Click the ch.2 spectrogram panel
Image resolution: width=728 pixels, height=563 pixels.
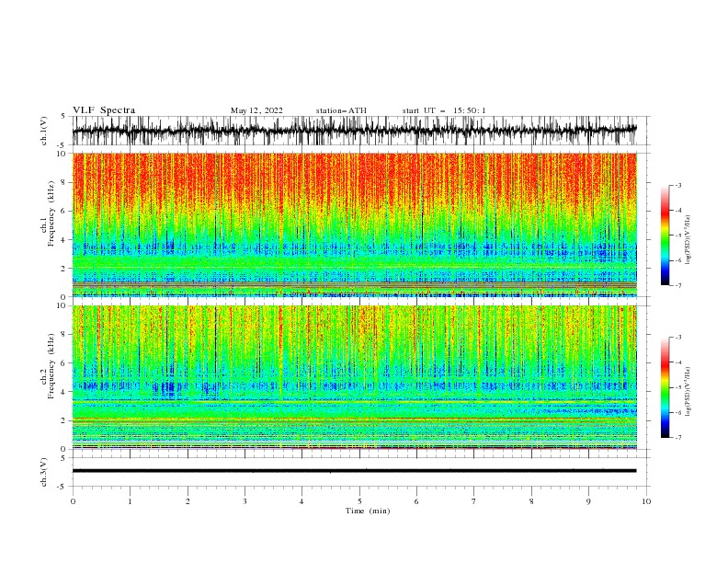[x=354, y=377]
